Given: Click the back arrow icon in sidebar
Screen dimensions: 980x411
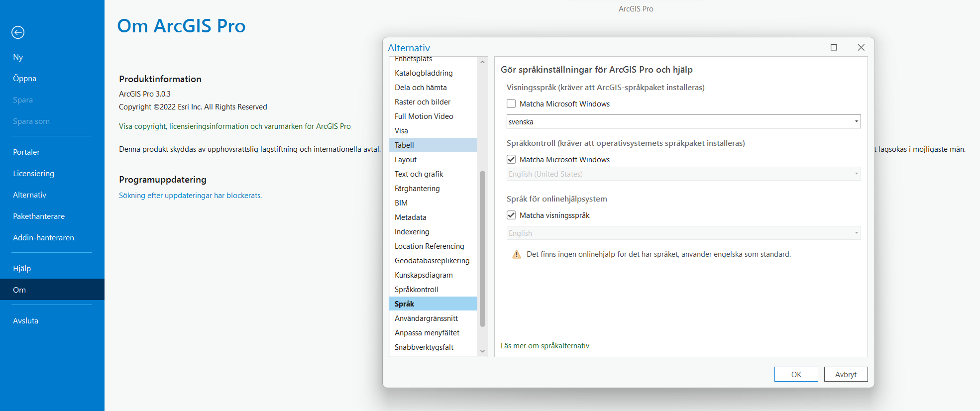Looking at the screenshot, I should pos(18,32).
